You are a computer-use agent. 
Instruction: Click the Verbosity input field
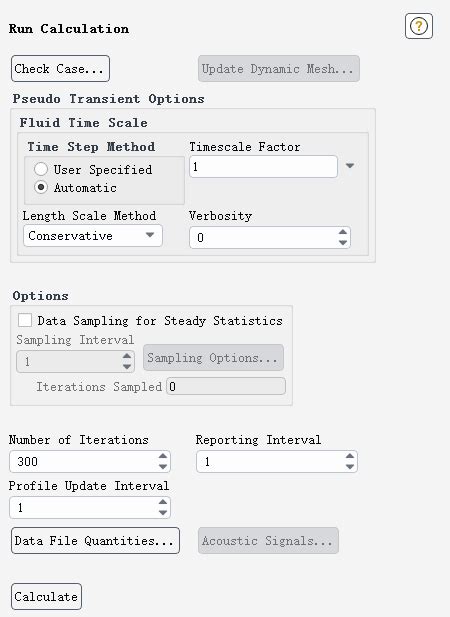(263, 237)
